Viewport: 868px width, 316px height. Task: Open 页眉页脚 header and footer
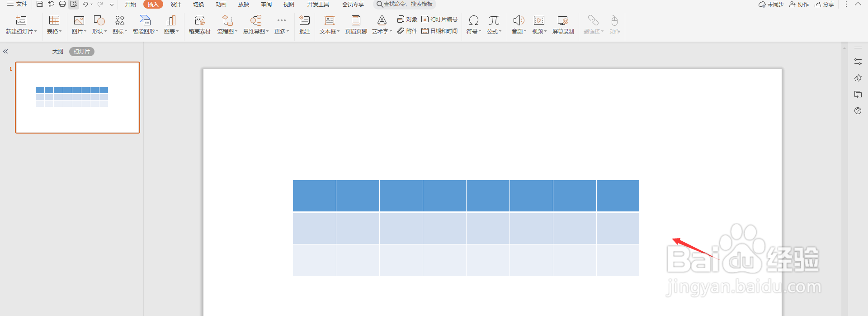click(356, 25)
